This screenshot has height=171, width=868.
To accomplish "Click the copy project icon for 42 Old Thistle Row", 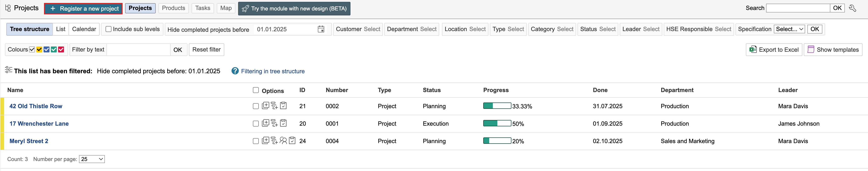I will (265, 106).
